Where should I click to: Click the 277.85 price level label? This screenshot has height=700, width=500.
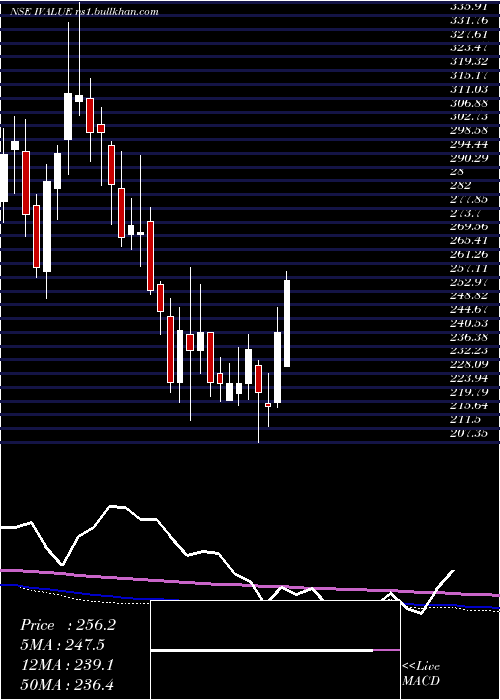(470, 199)
